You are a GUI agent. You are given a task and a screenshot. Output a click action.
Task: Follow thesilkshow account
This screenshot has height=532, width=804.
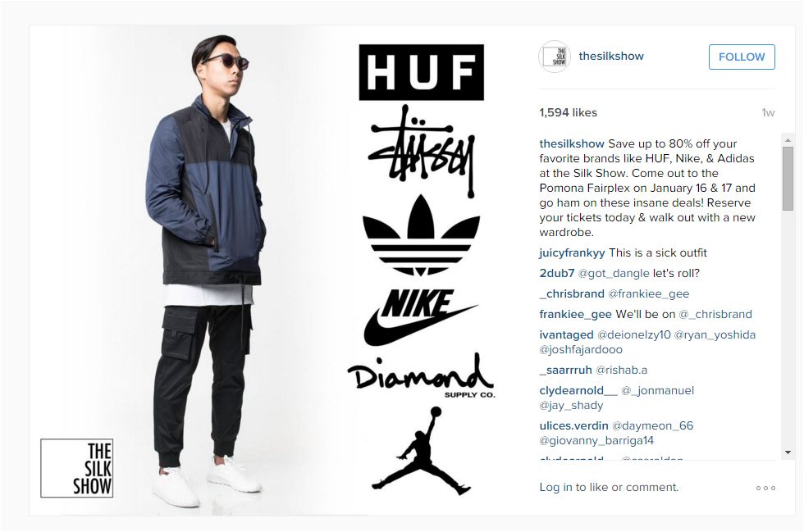(x=742, y=57)
